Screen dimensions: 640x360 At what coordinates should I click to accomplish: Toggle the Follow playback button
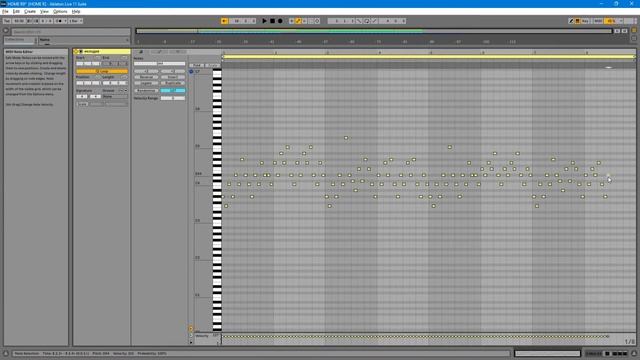pyautogui.click(x=224, y=21)
